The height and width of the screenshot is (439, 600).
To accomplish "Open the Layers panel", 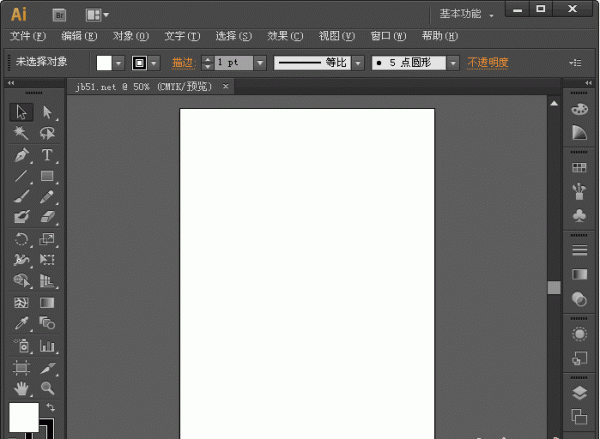I will tap(579, 393).
